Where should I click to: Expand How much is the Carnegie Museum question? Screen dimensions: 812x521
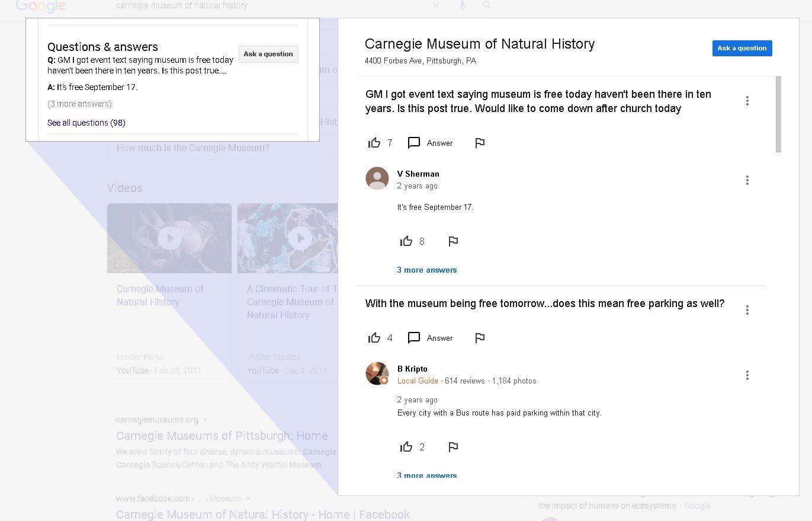click(222, 148)
